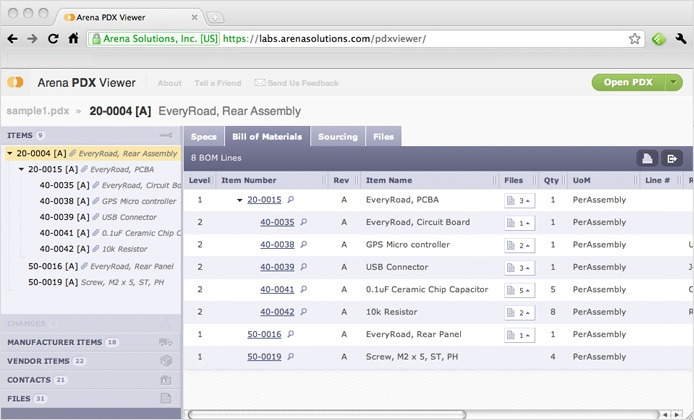Click the magnifier icon next to 50-0016
Screen dimensions: 694x420
pyautogui.click(x=290, y=334)
